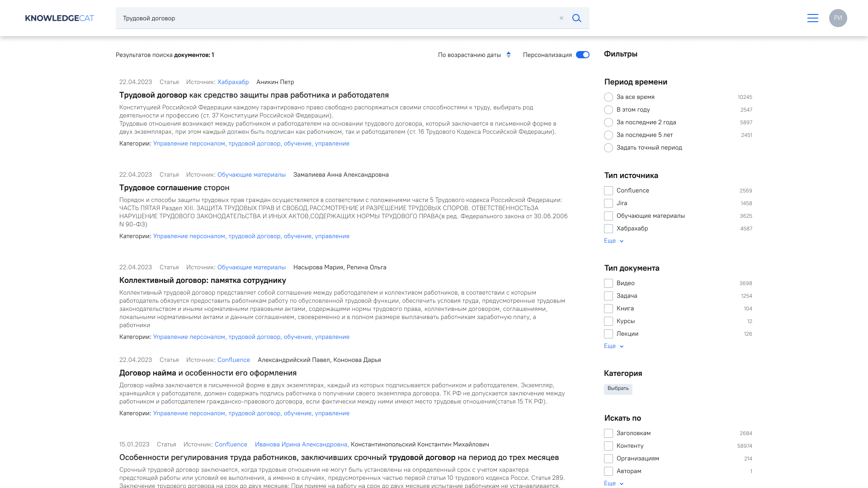Open article Особенности регулирования труда работников
868x488 pixels.
(x=339, y=458)
